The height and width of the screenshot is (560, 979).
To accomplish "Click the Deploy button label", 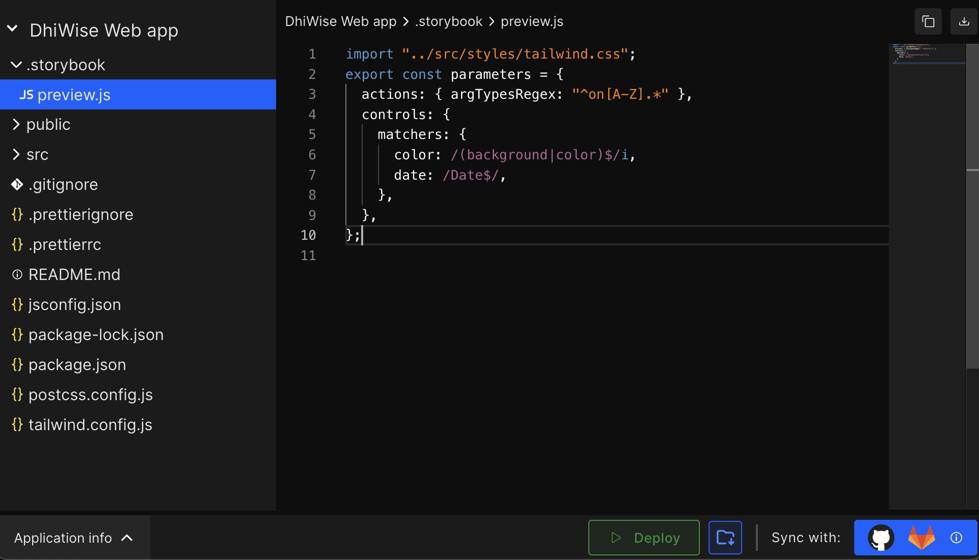I will (x=657, y=538).
